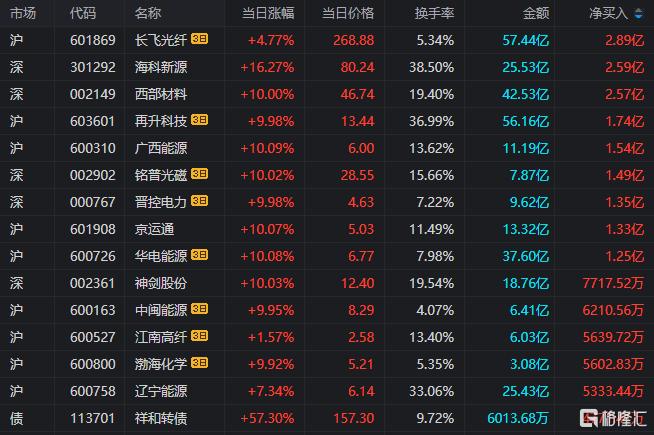Sort by the 换手率 column header
The image size is (654, 435).
434,14
